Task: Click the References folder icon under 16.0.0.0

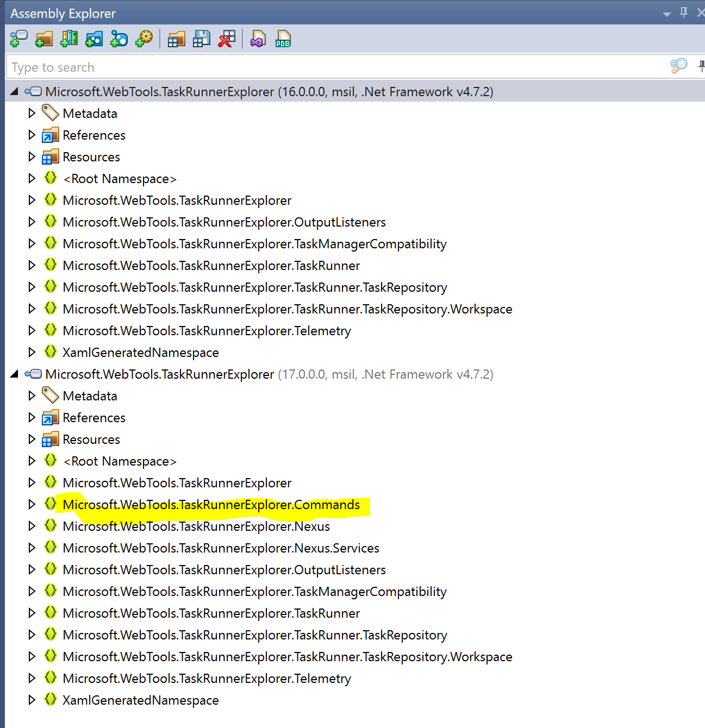Action: [51, 135]
